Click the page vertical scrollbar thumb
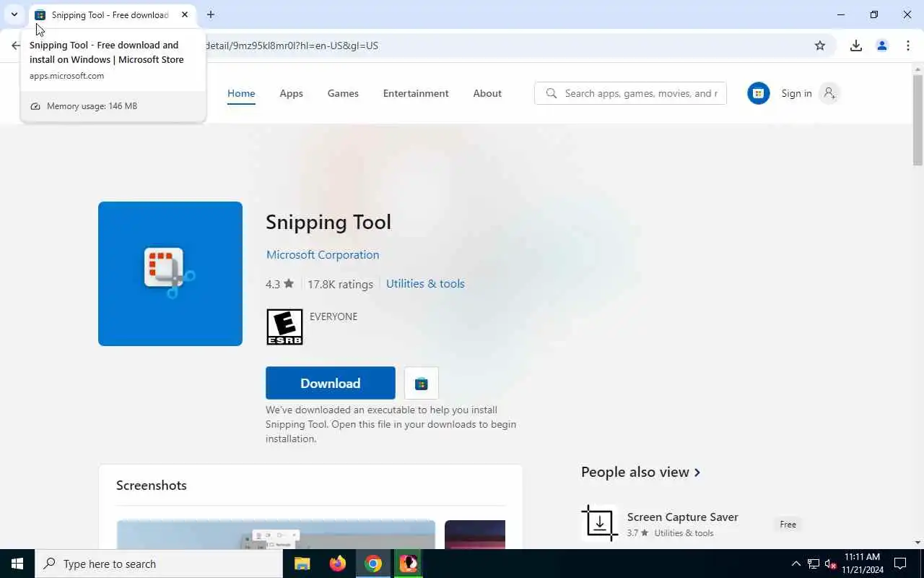This screenshot has height=578, width=924. (918, 119)
